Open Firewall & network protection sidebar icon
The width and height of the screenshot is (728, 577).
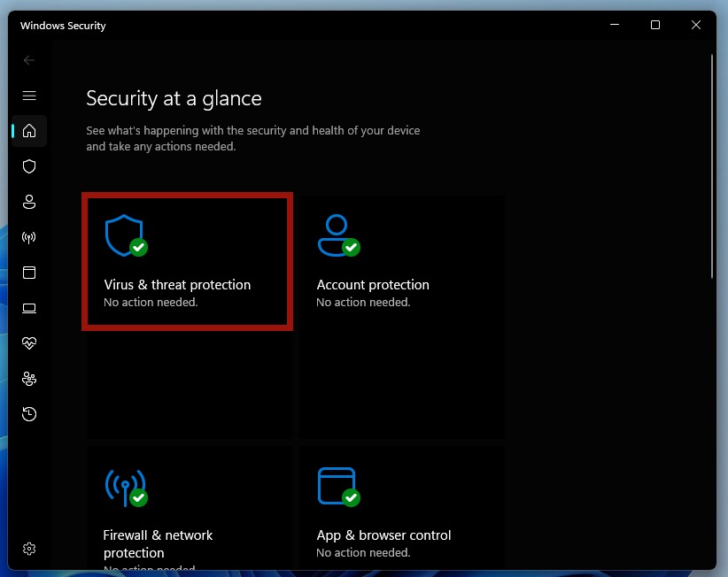pos(29,237)
